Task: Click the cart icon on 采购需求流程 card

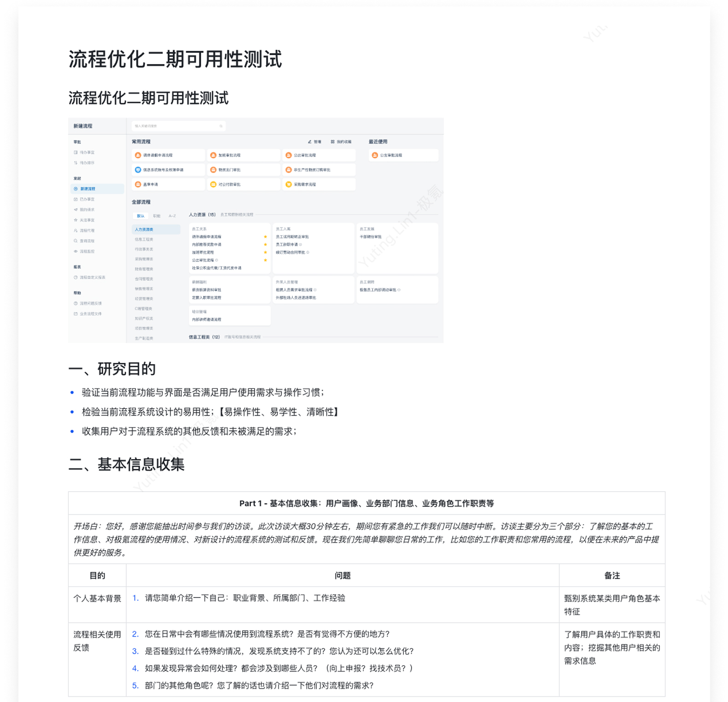Action: pyautogui.click(x=289, y=184)
